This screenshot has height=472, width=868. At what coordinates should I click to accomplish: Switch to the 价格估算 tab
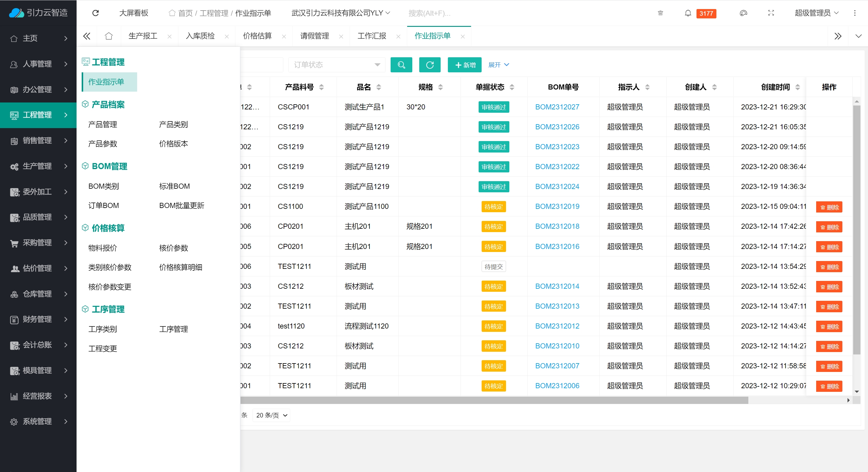[257, 36]
